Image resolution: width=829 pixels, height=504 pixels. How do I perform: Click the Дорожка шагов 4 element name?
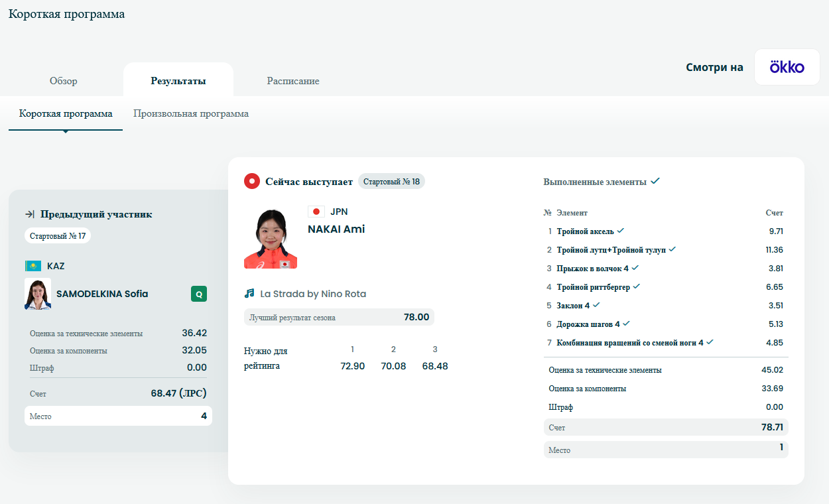588,324
